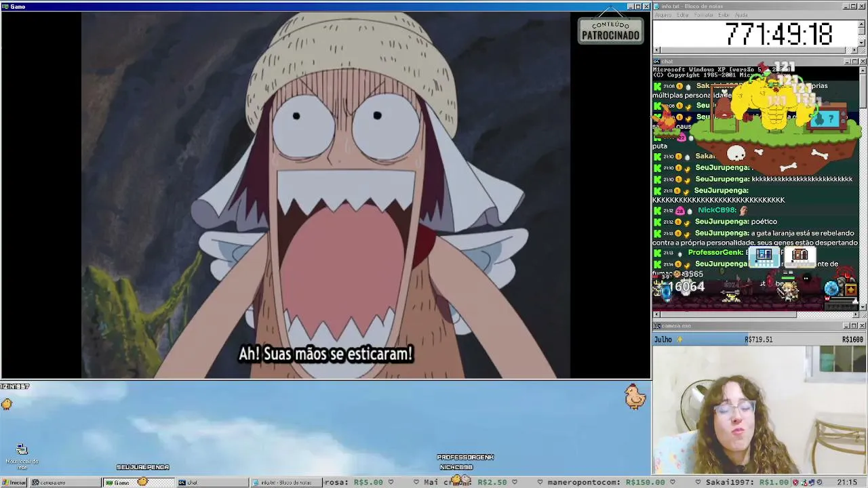Click the PROFESSORGENK name label on desktop
This screenshot has height=488, width=868.
[465, 457]
